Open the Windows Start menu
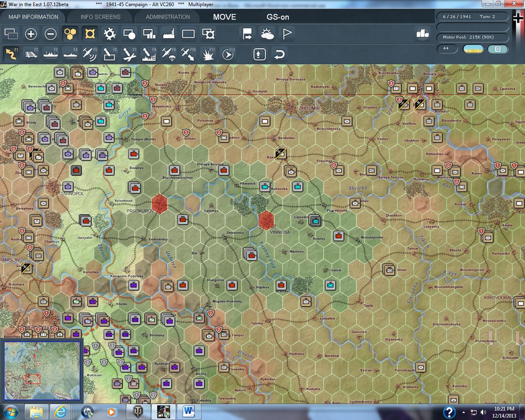 [x=10, y=411]
